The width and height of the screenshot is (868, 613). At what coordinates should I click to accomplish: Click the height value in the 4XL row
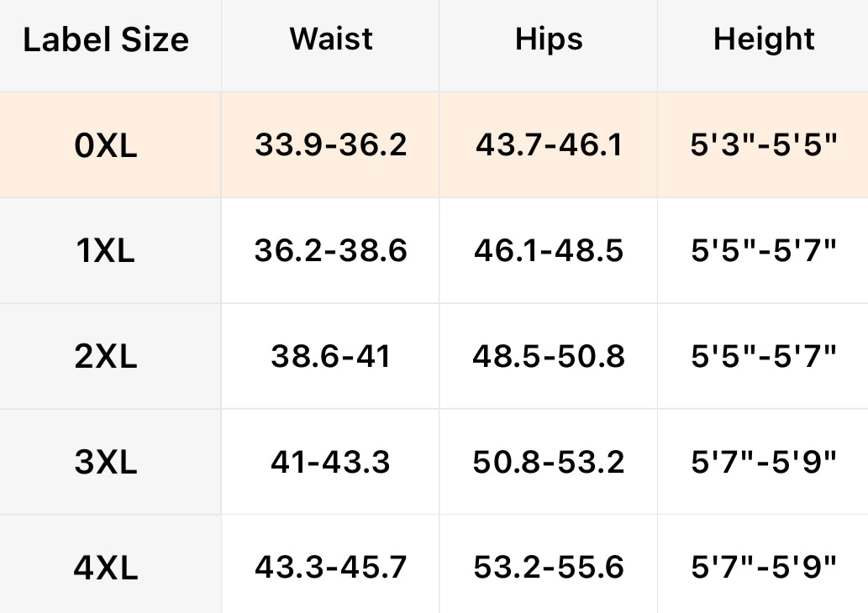[764, 568]
